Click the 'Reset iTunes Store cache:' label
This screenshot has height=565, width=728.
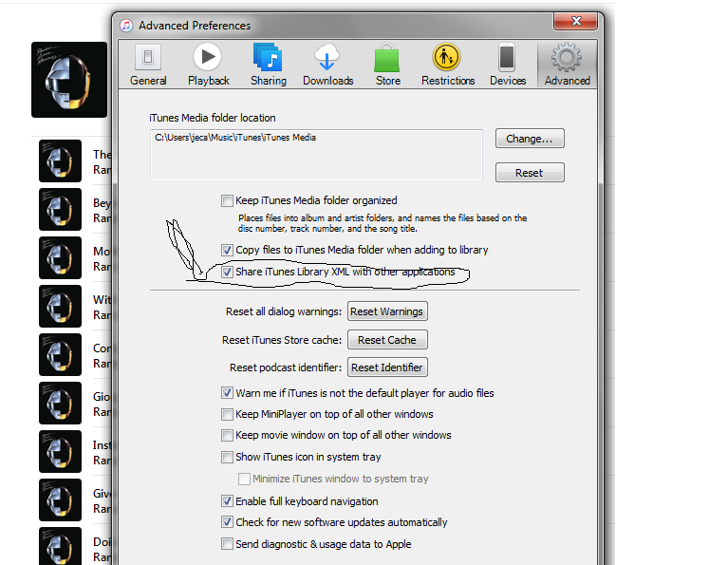pos(282,340)
